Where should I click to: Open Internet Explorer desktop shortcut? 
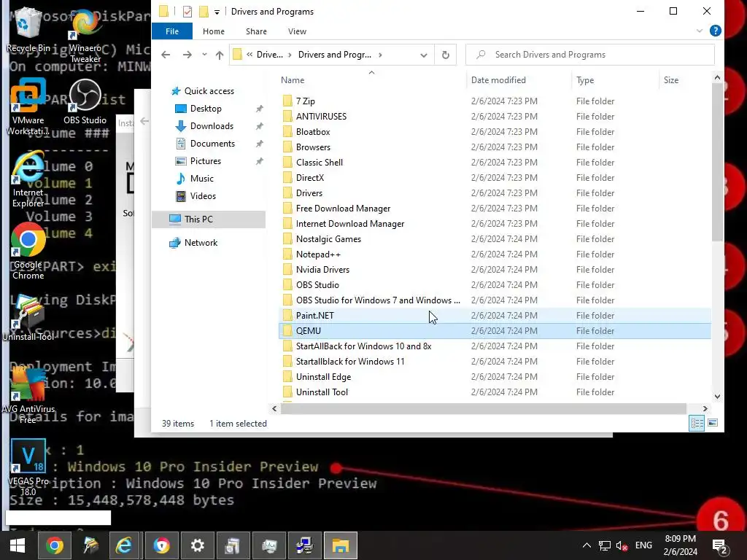(28, 179)
